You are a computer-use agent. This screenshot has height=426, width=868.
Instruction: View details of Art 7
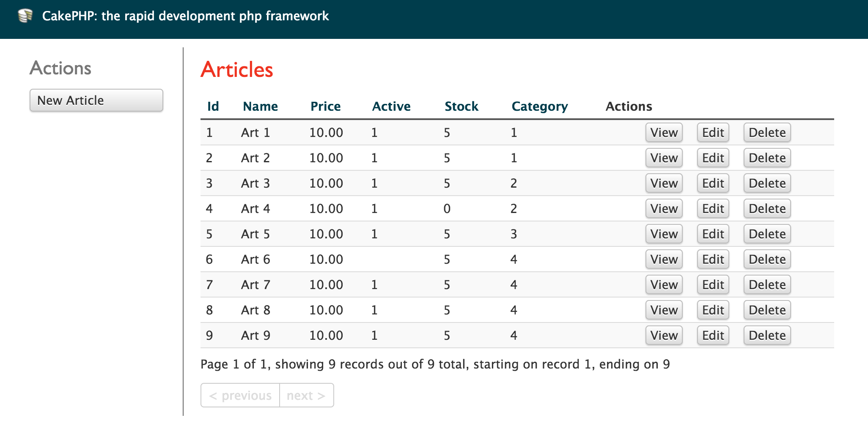click(x=664, y=285)
